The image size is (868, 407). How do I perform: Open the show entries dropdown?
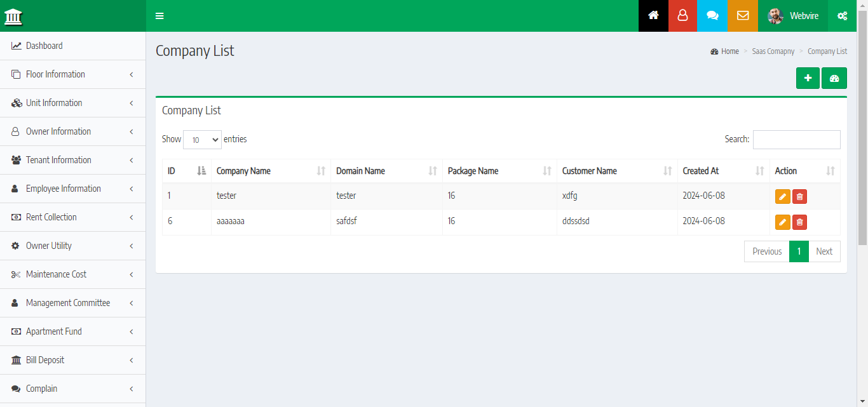pyautogui.click(x=202, y=140)
